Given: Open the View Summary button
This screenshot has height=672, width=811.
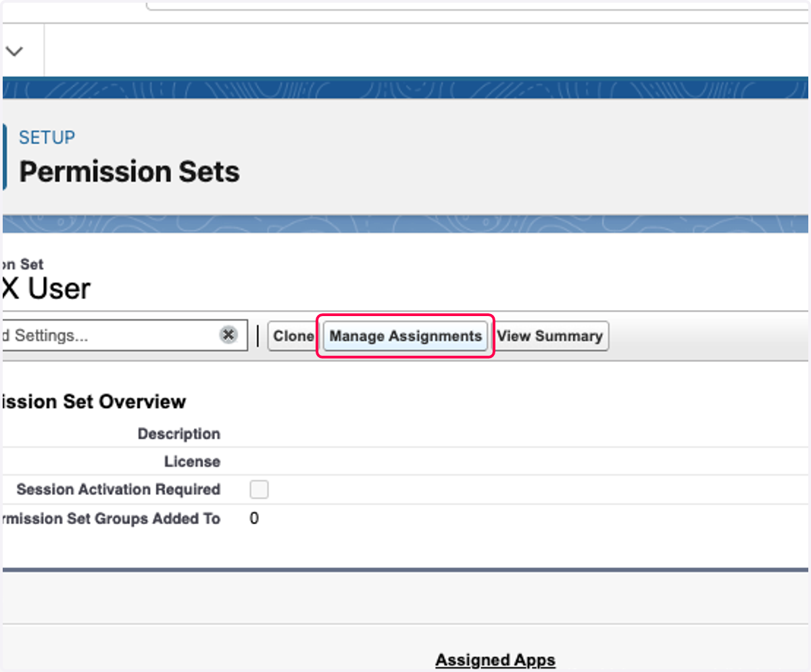Looking at the screenshot, I should pos(550,336).
